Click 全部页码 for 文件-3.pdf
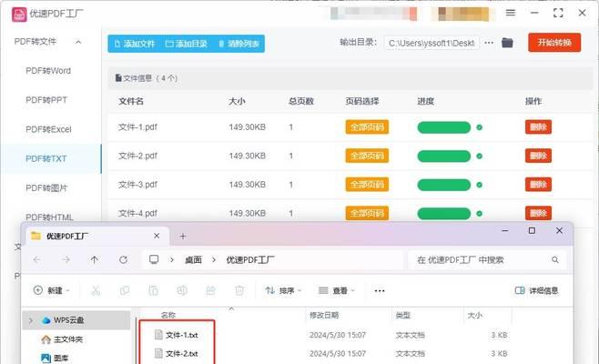 367,185
